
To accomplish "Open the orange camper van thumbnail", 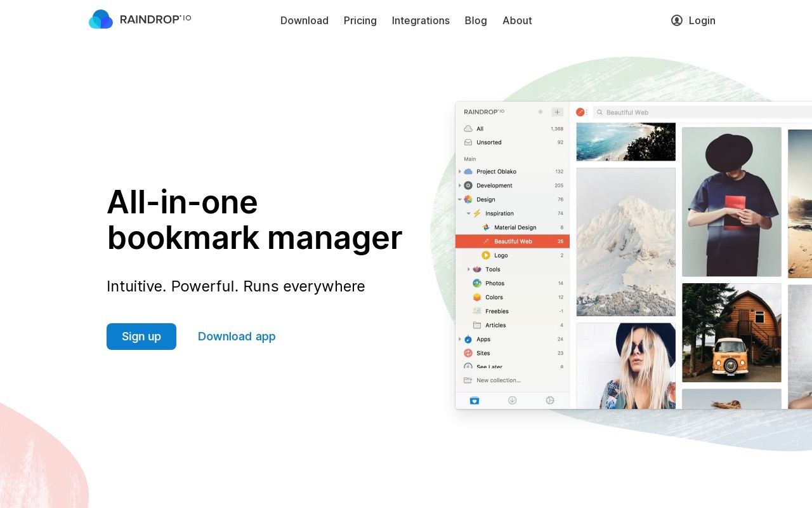I will (731, 333).
